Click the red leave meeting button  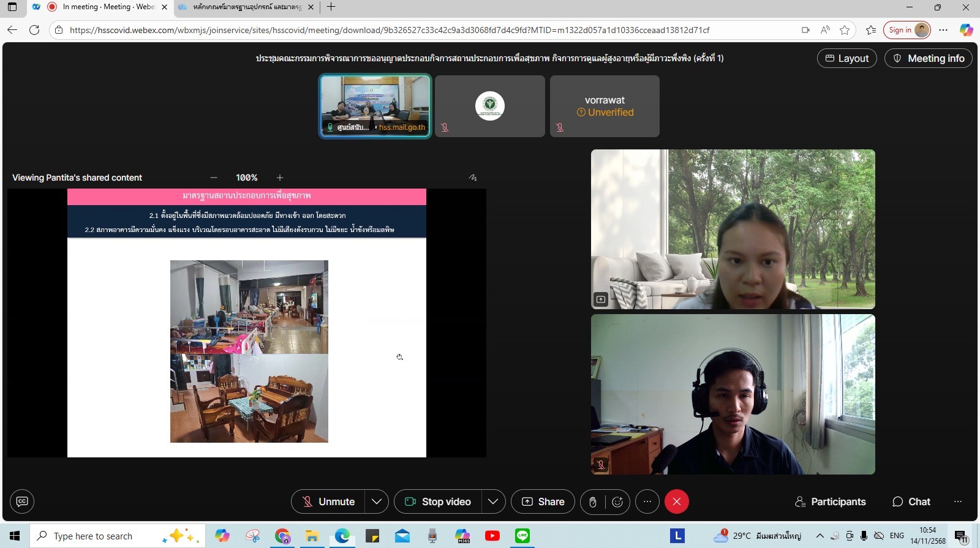(676, 502)
